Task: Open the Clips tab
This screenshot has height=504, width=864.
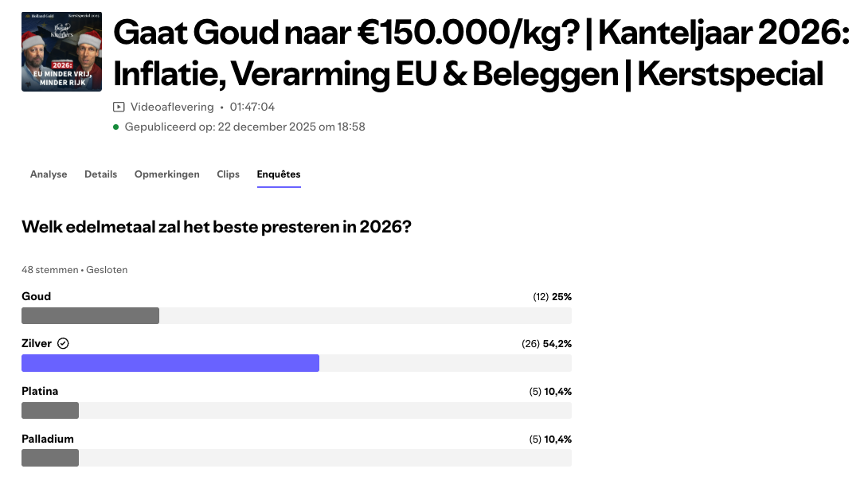Action: [x=228, y=174]
